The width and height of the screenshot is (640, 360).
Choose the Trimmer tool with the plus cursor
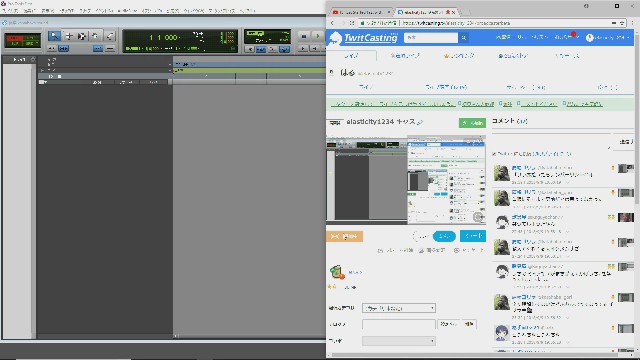coord(69,36)
